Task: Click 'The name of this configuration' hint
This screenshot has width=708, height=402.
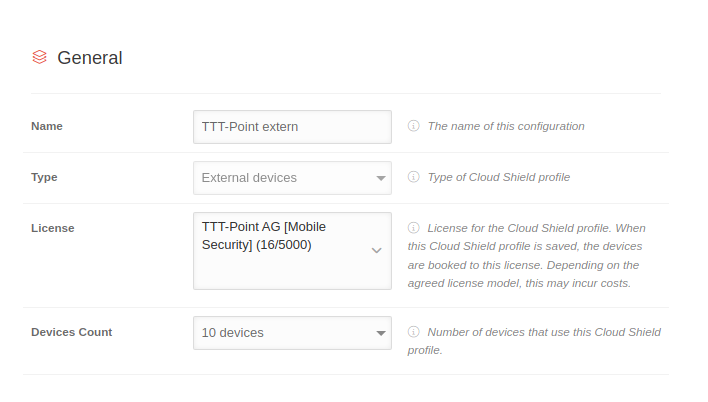Action: [x=506, y=127]
